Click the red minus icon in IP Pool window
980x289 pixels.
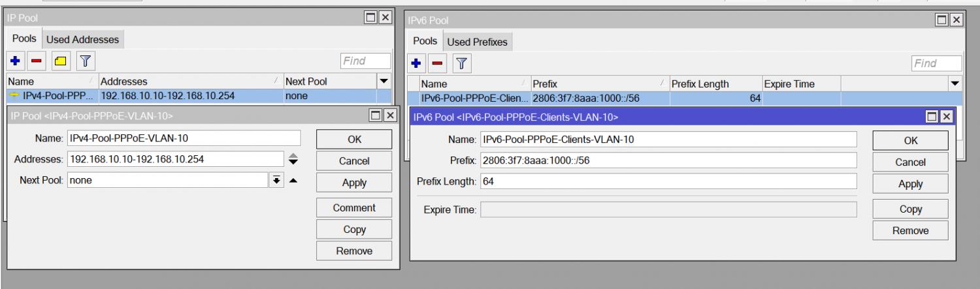click(x=37, y=61)
